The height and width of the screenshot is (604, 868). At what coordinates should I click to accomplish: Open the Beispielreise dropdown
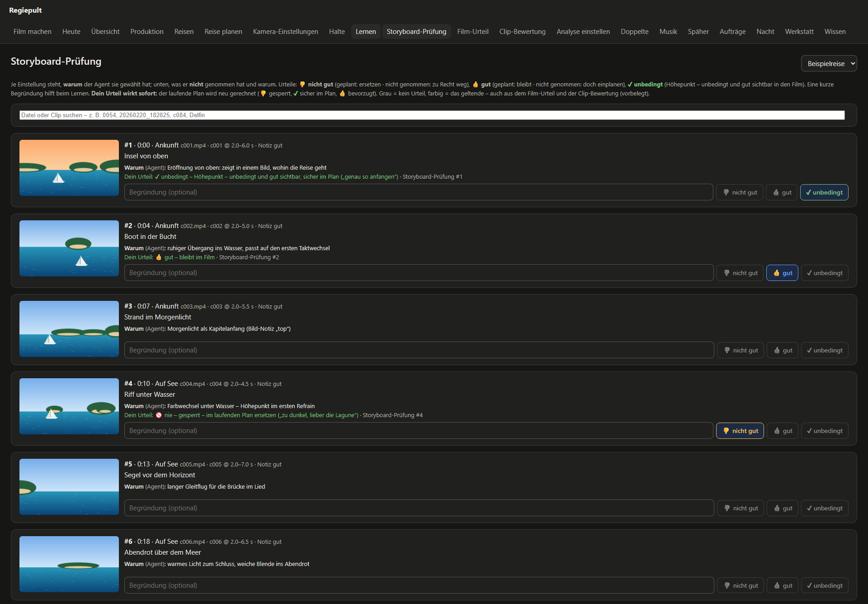point(829,63)
